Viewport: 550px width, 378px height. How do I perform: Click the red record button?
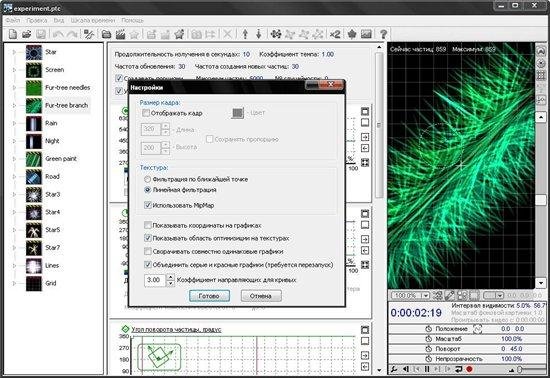[469, 369]
